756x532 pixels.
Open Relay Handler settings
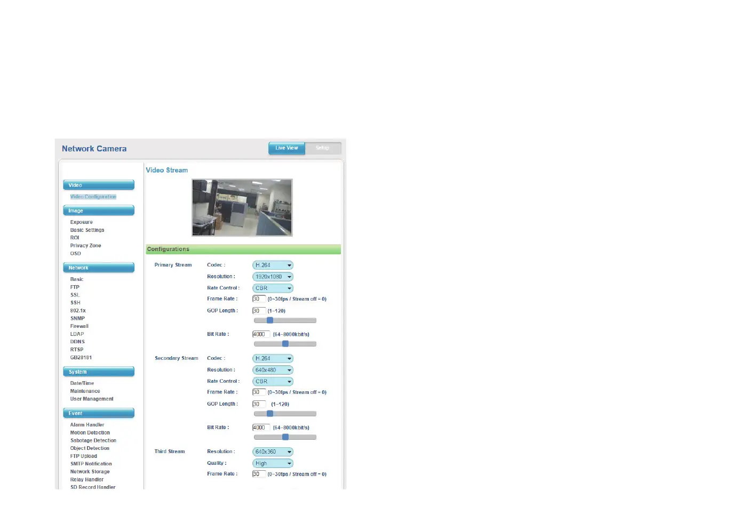(87, 480)
